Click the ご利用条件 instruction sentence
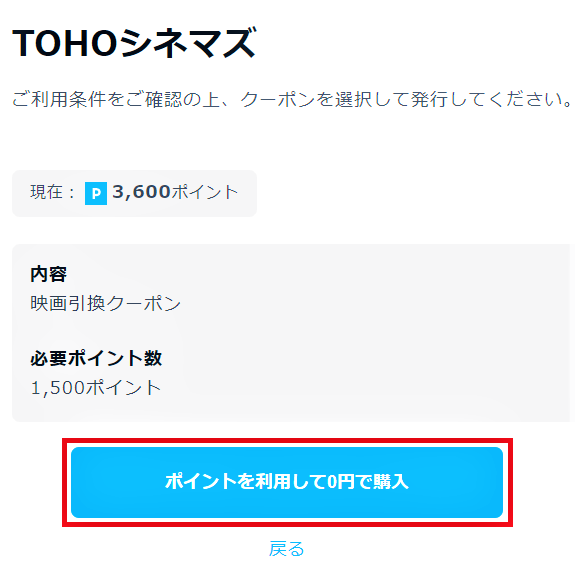Image resolution: width=575 pixels, height=573 pixels. point(292,99)
